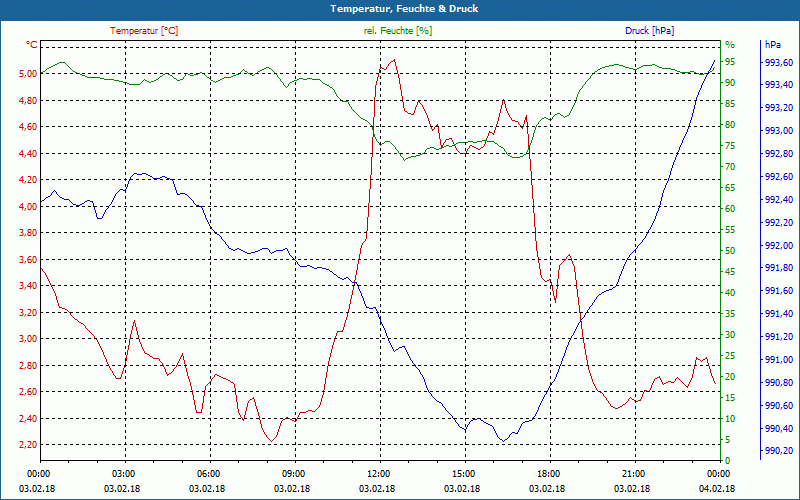Click the 21:00 time axis label
Screen dimensions: 800x500
[635, 473]
